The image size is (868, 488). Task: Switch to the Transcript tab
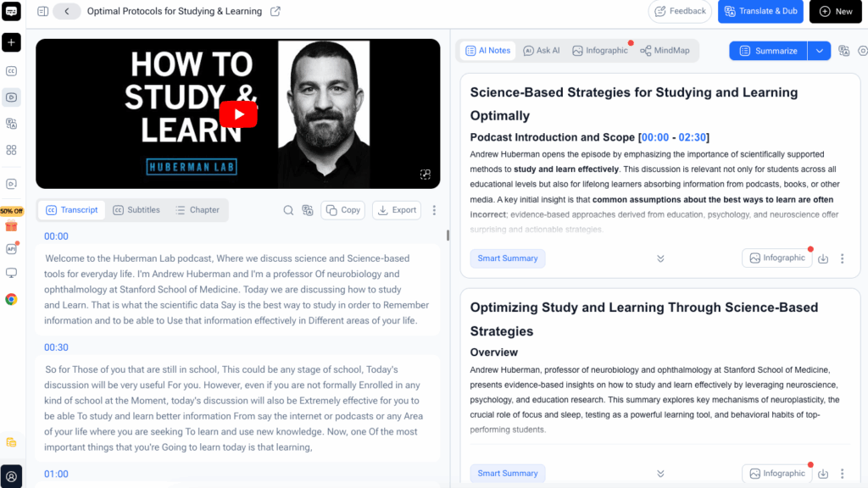pos(72,210)
